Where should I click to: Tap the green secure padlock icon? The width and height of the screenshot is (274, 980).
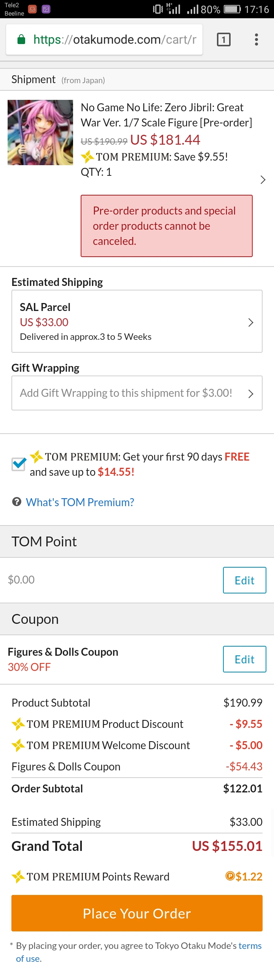[x=22, y=39]
